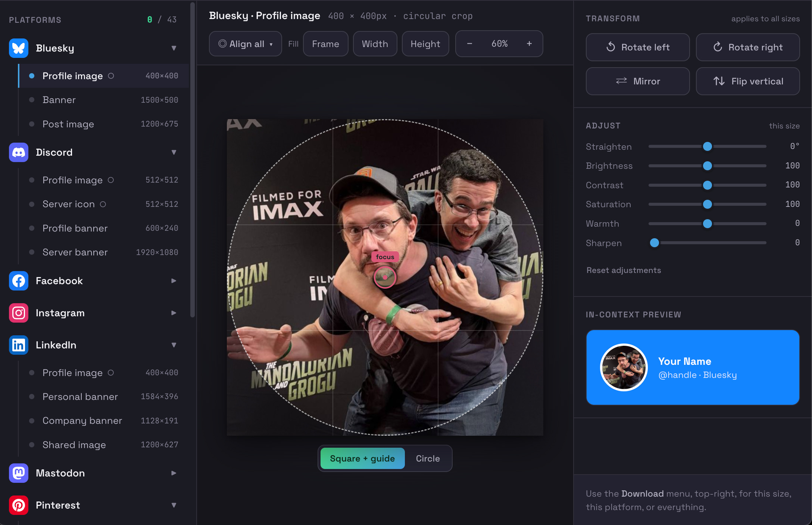Click the Sharpen slider handle

click(x=654, y=243)
